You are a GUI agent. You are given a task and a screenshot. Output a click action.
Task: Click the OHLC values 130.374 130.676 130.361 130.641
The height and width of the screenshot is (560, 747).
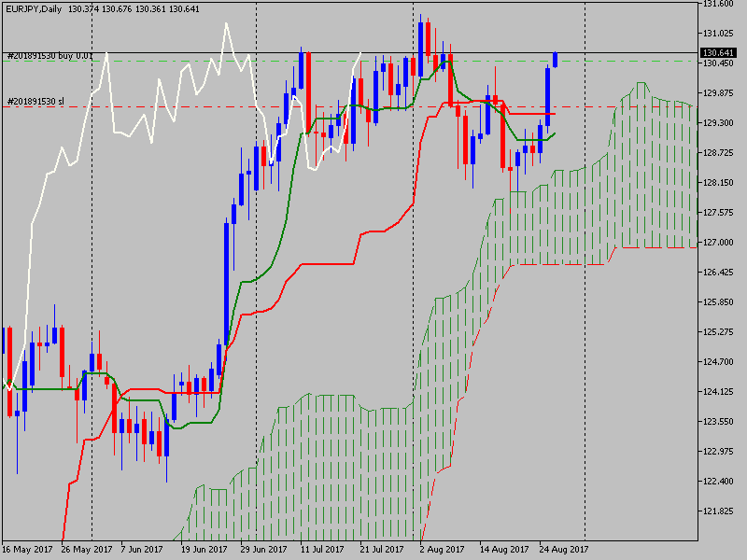point(134,9)
